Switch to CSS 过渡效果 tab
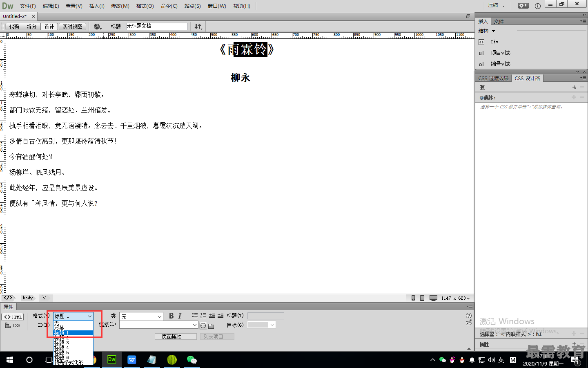 [x=493, y=78]
